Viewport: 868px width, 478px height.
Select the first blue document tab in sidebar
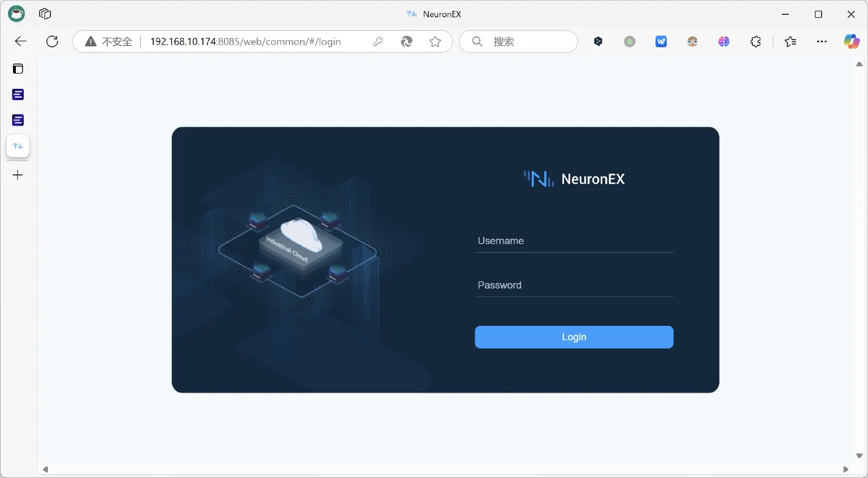pyautogui.click(x=18, y=94)
